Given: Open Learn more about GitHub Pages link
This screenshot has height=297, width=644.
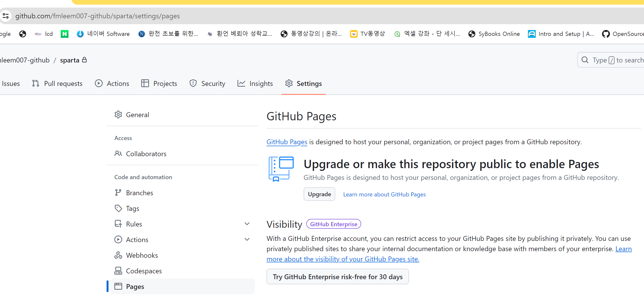Looking at the screenshot, I should (384, 195).
